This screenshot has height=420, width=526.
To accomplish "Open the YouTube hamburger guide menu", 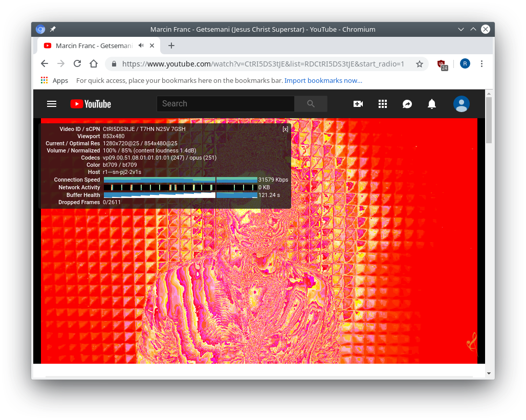I will tap(51, 104).
